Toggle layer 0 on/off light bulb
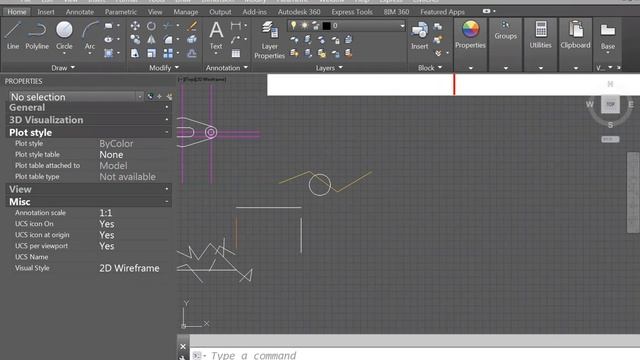This screenshot has width=640, height=360. (293, 25)
